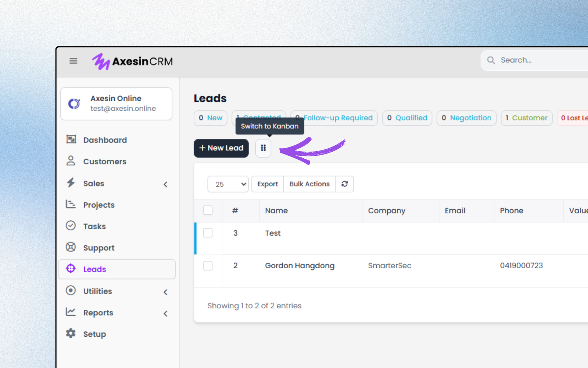Viewport: 588px width, 368px height.
Task: Select the Negotiation status filter
Action: click(x=466, y=118)
